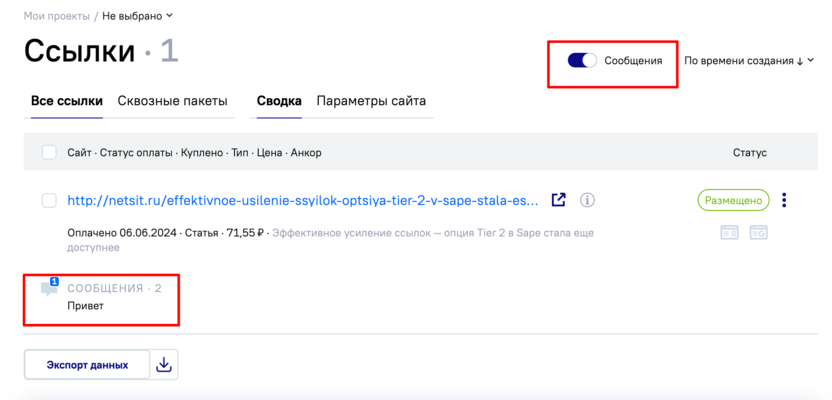
Task: Click the Google indexing status icon
Action: (759, 232)
